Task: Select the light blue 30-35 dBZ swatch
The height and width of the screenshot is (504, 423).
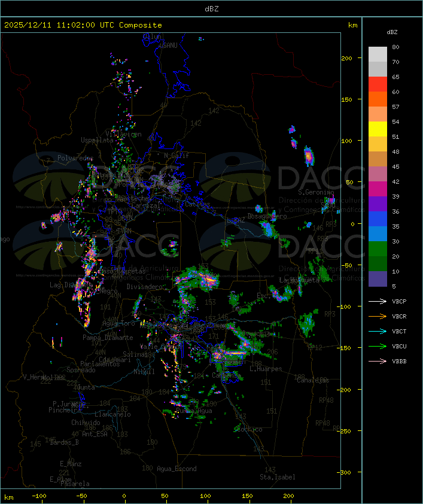Action: 378,233
